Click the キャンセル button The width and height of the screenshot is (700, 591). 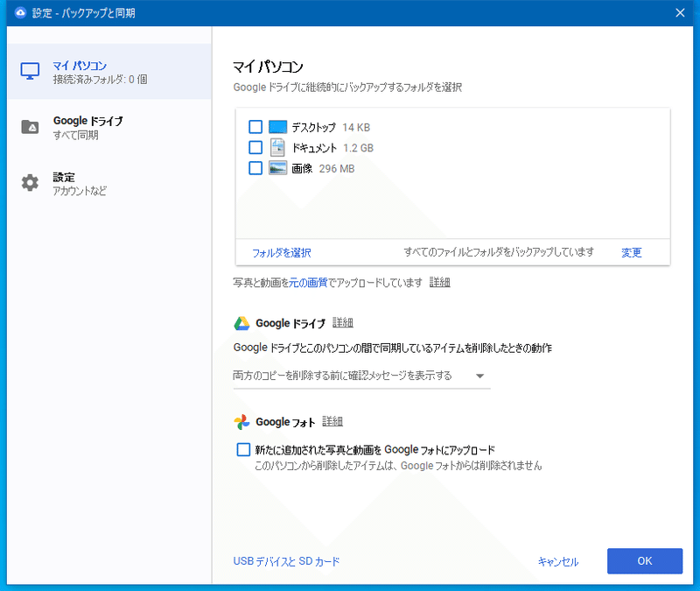tap(558, 561)
